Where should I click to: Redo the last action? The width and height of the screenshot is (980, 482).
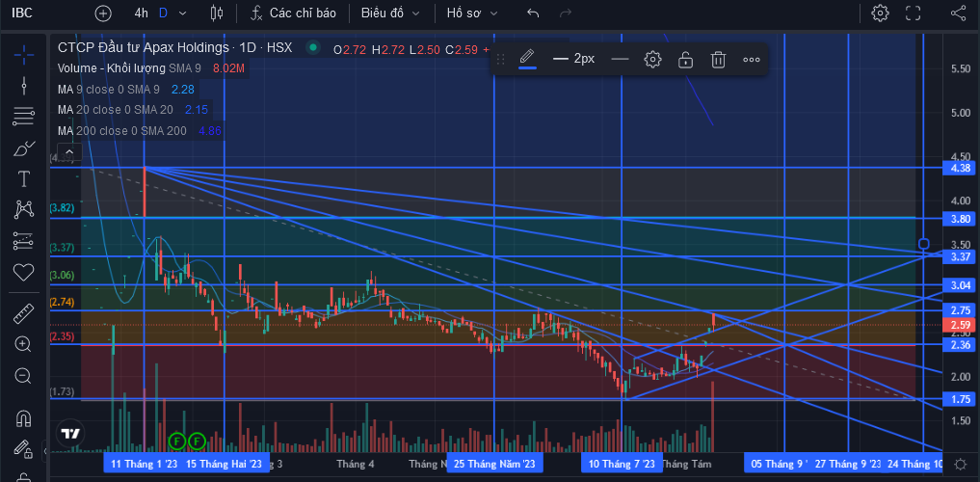pos(566,13)
